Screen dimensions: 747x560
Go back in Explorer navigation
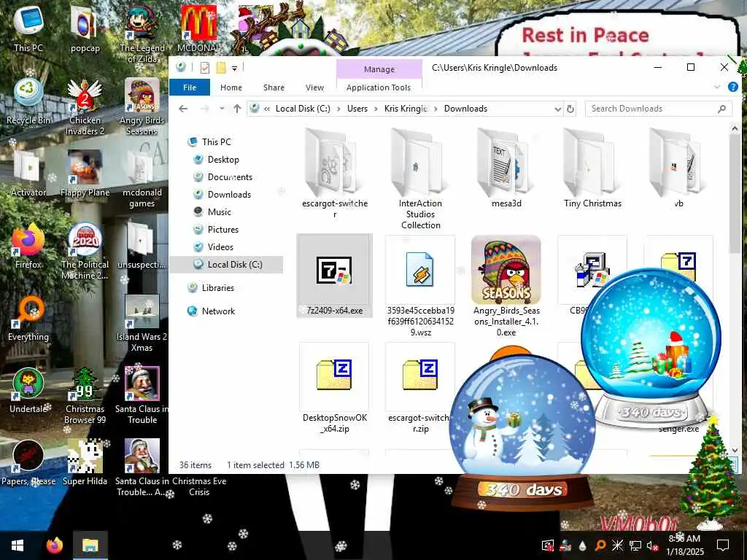click(x=183, y=109)
